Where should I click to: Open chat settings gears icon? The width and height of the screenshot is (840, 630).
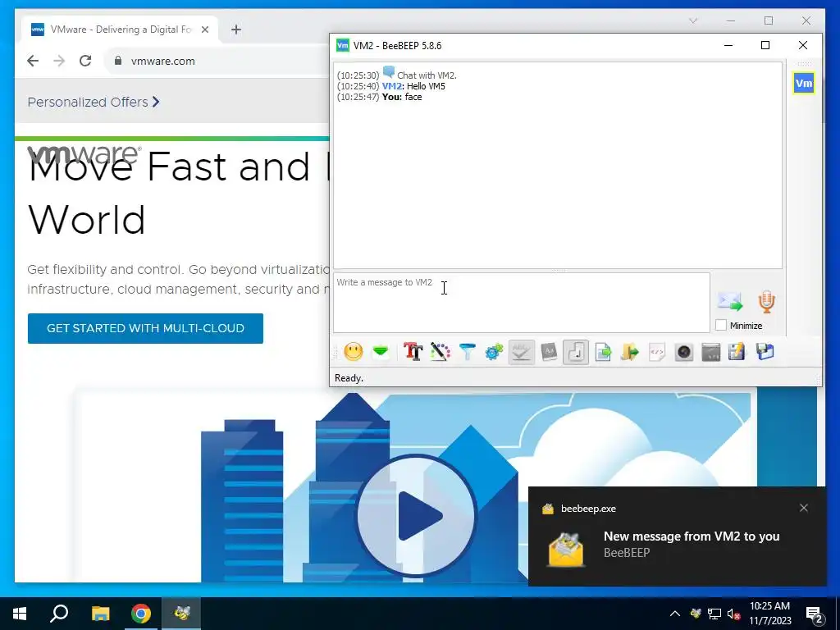pos(494,352)
